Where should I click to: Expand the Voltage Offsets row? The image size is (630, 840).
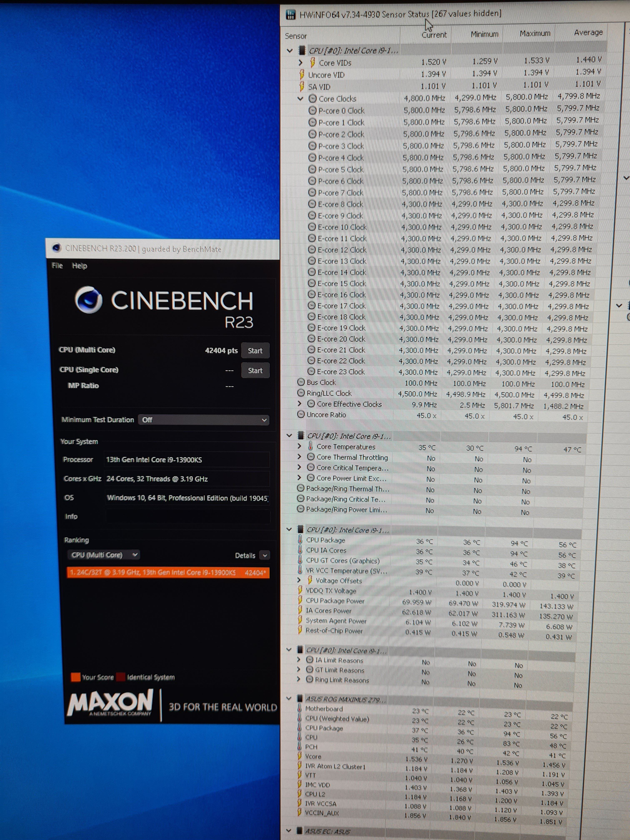[x=299, y=580]
